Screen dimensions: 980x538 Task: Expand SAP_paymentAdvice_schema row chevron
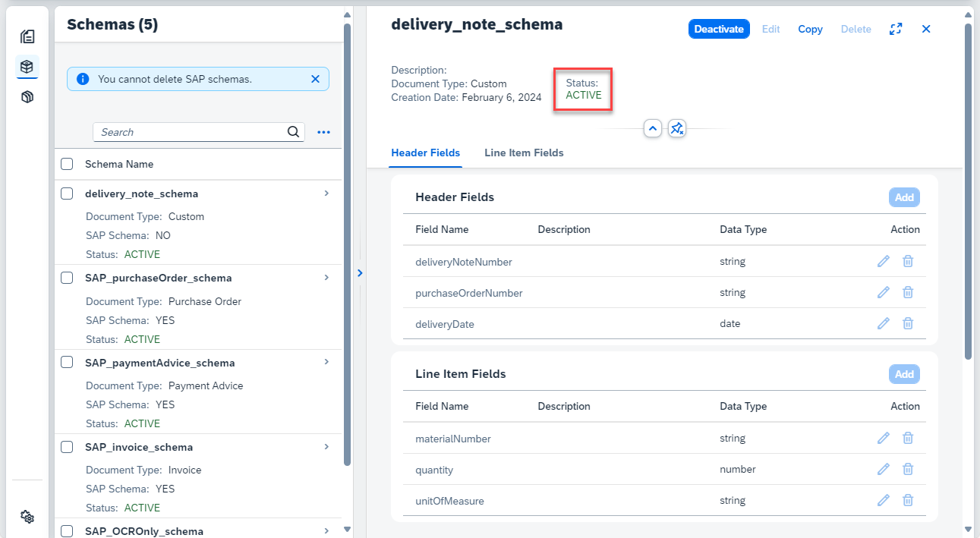point(326,362)
